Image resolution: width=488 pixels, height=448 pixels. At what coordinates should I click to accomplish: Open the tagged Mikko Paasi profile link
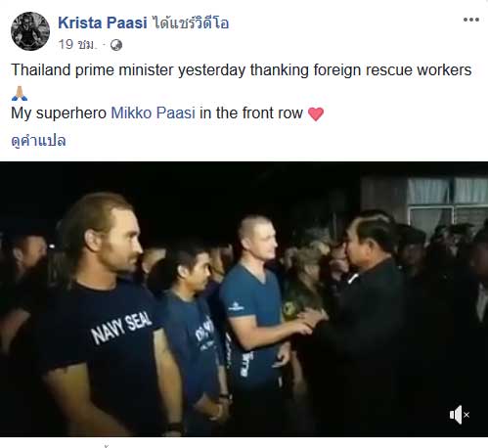click(154, 112)
